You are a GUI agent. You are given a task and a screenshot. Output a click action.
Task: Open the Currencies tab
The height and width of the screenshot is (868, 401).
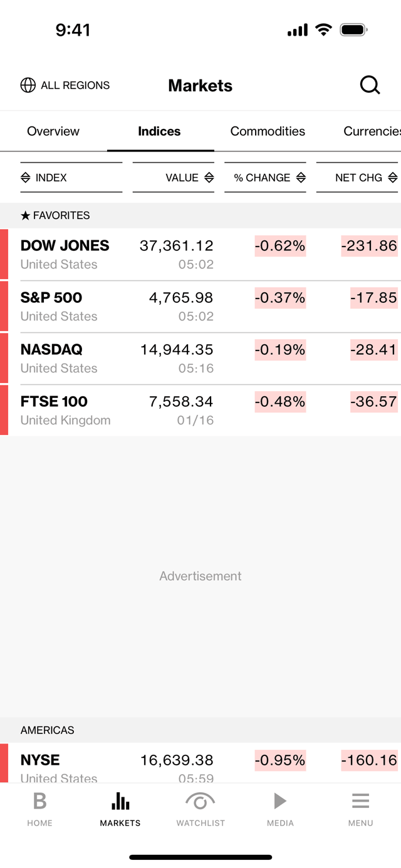(x=372, y=131)
